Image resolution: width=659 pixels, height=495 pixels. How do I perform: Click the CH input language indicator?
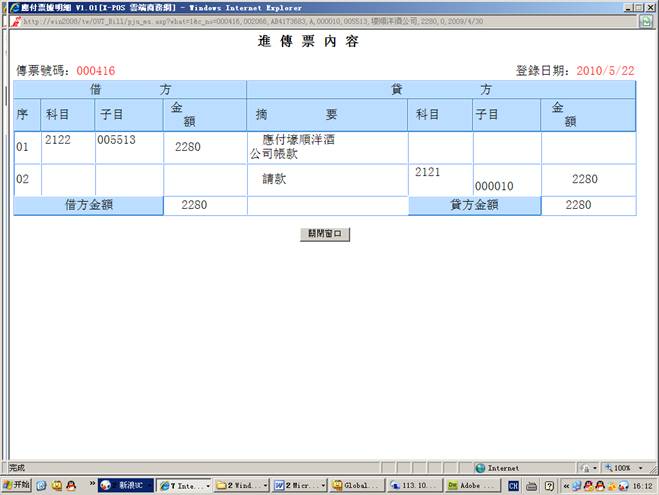point(513,485)
